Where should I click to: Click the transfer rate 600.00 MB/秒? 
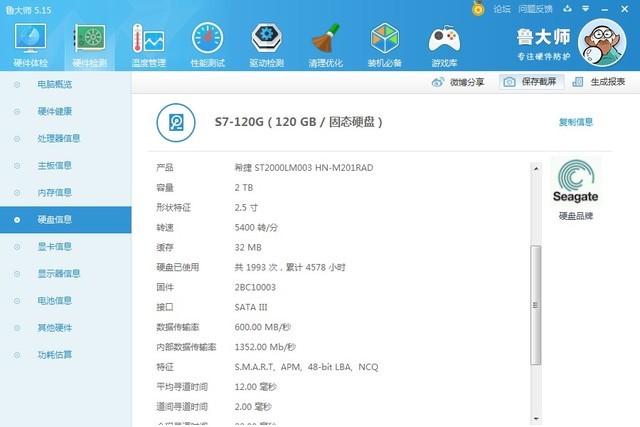pyautogui.click(x=262, y=327)
